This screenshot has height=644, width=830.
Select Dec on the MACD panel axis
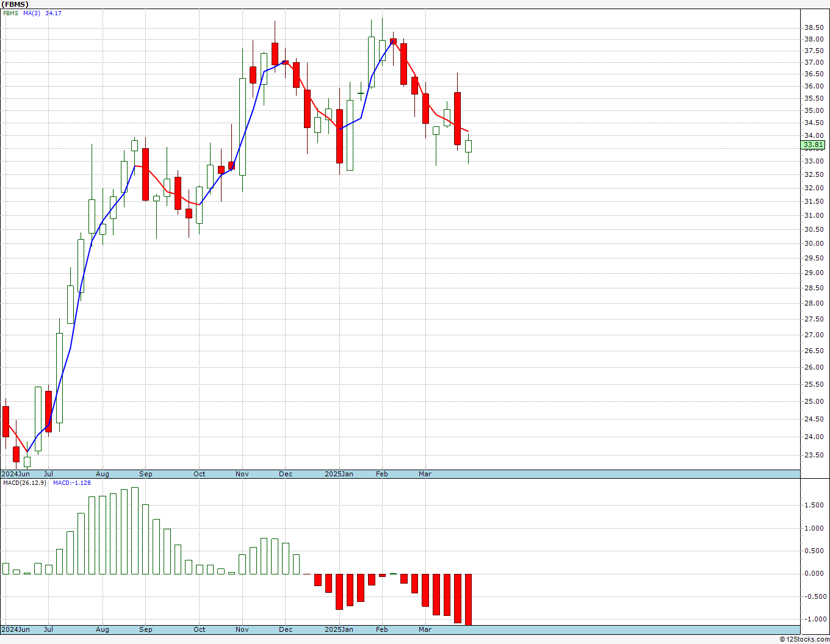(x=286, y=629)
